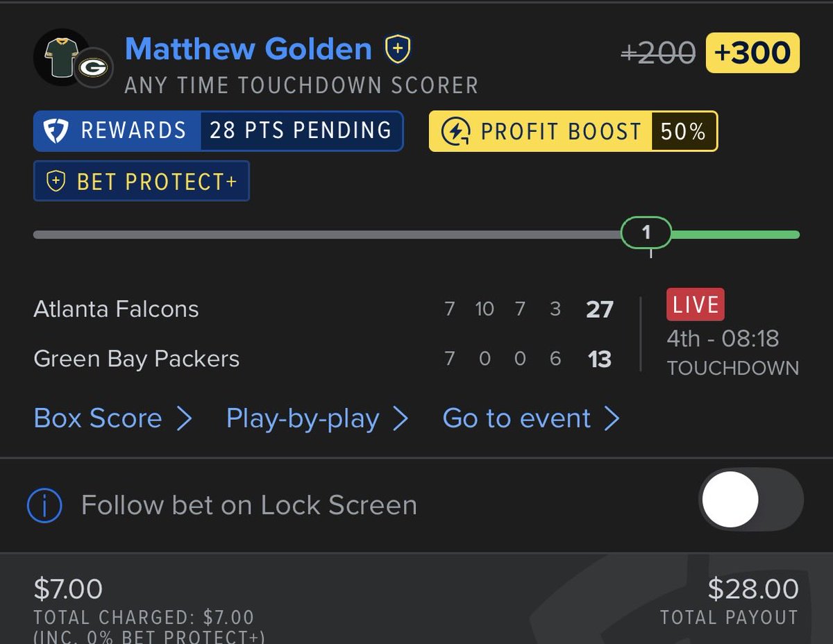Screen dimensions: 833x644
Task: Toggle Follow bet on Lock Screen switch
Action: click(x=751, y=500)
